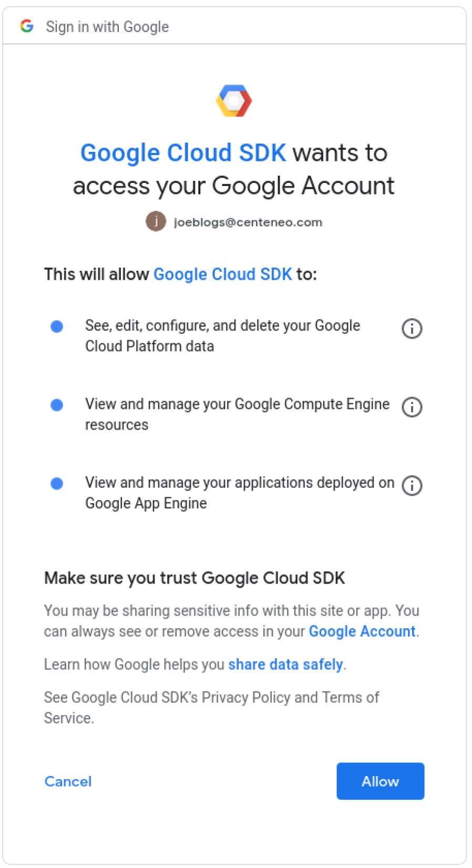Click the brown account avatar with letter j
Image resolution: width=472 pixels, height=868 pixels.
[156, 222]
